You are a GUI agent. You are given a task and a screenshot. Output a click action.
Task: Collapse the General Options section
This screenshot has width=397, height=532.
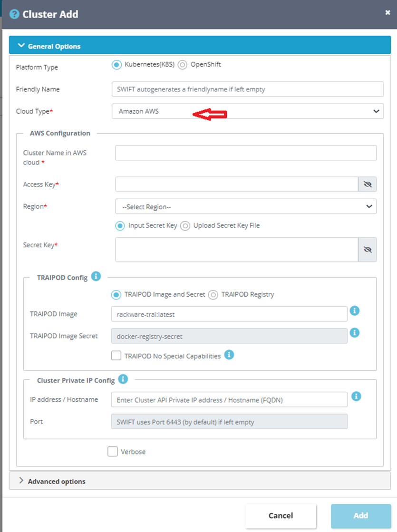(x=200, y=46)
